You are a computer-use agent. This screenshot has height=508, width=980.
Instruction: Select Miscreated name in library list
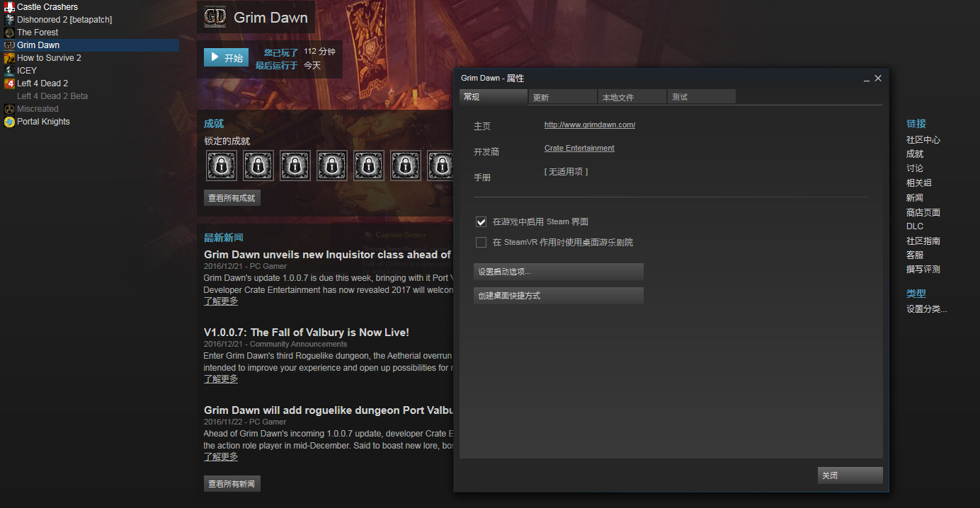pyautogui.click(x=38, y=109)
